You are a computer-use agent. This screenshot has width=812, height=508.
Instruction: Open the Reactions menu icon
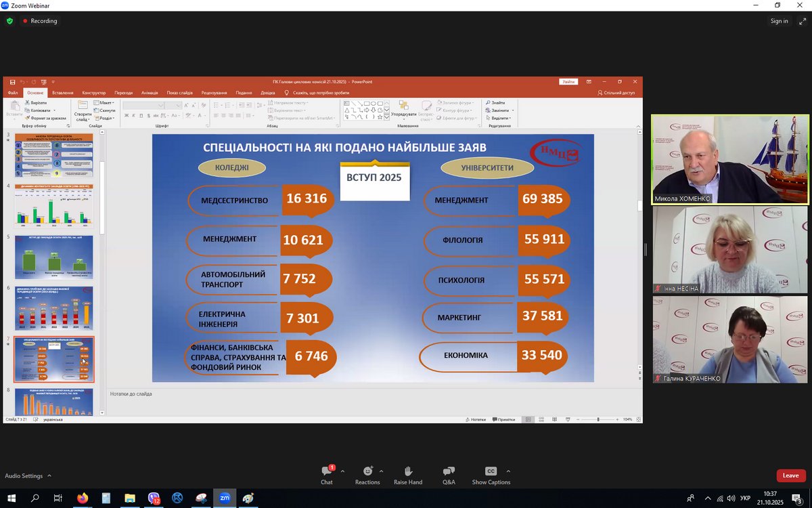tap(367, 471)
